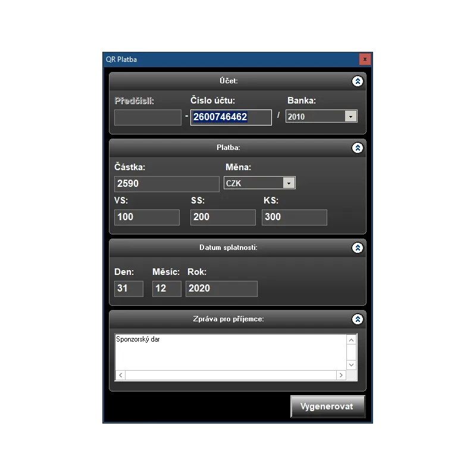Open the Banka dropdown arrow

350,117
